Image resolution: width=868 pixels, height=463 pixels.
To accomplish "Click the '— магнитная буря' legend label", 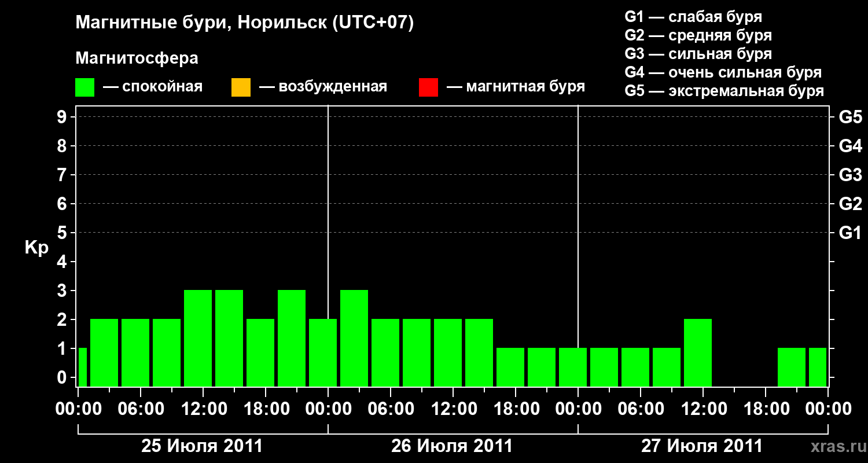I will (x=516, y=87).
